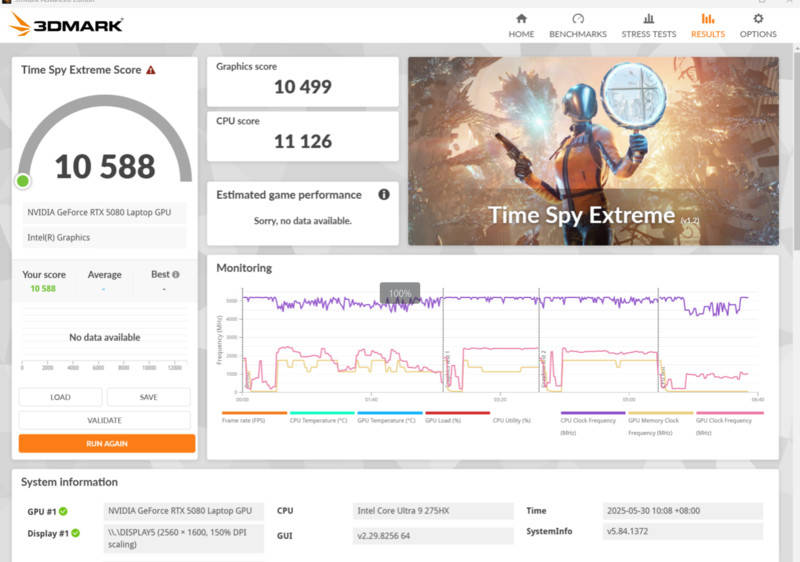Click the Validate button
The width and height of the screenshot is (800, 562).
coord(104,421)
